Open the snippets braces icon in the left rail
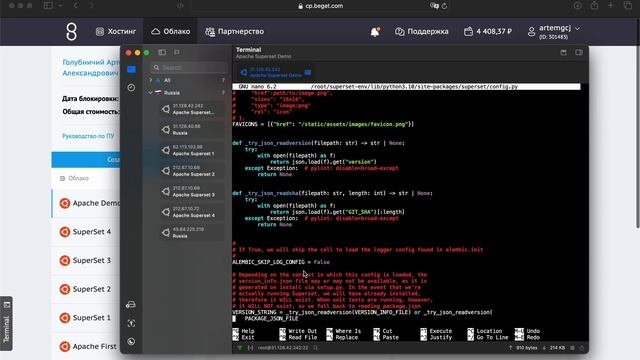The width and height of the screenshot is (640, 360). pyautogui.click(x=131, y=323)
